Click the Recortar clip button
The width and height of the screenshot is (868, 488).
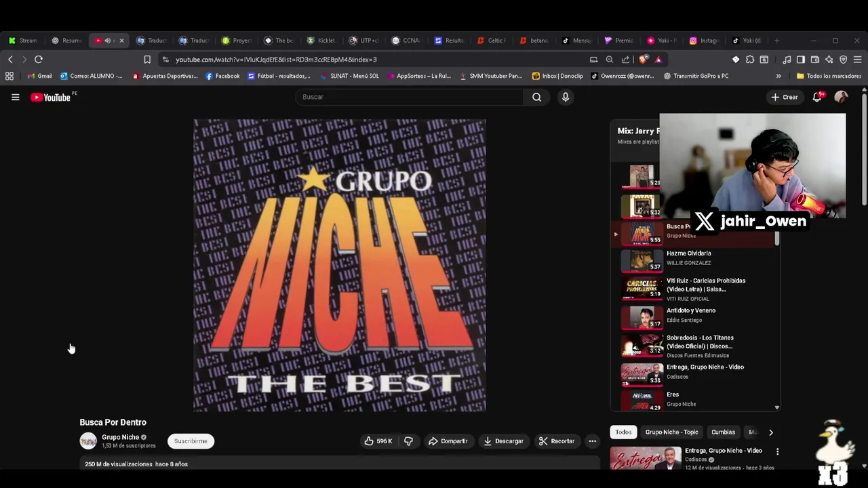(557, 441)
